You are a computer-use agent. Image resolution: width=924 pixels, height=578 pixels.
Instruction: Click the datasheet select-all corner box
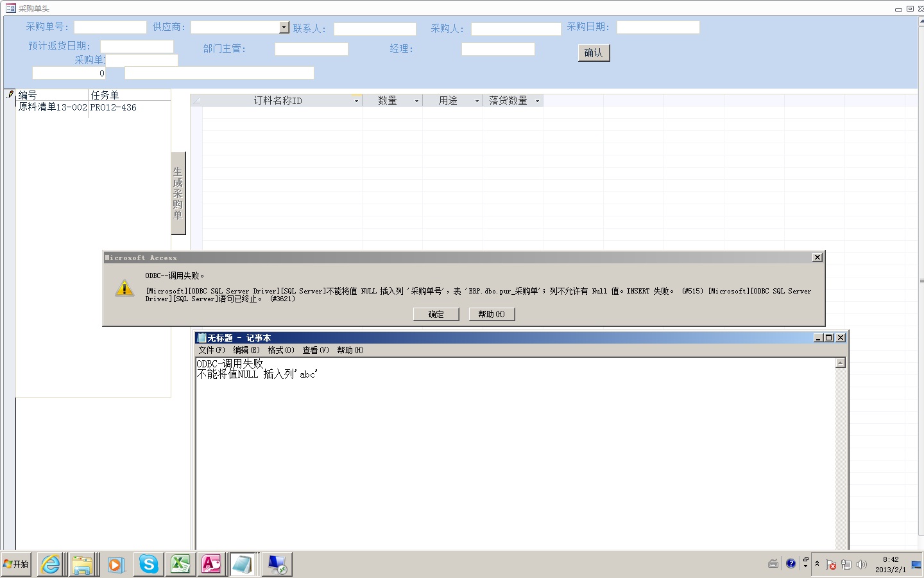pyautogui.click(x=196, y=100)
